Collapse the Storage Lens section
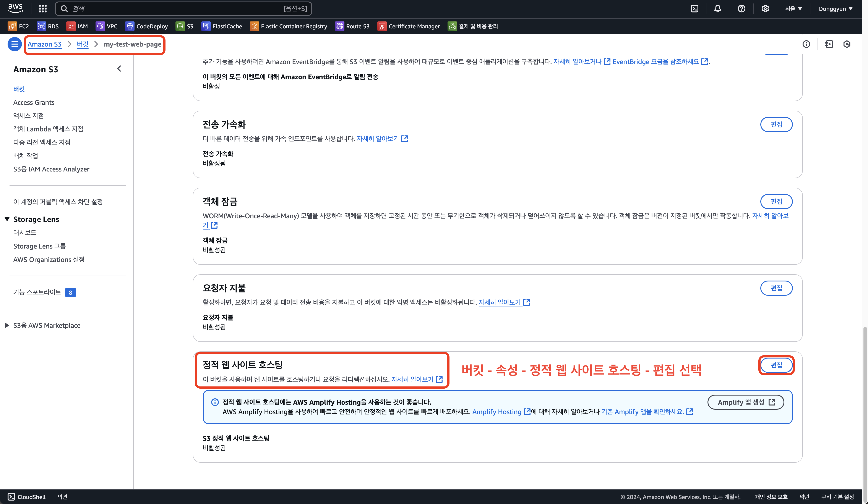868x504 pixels. point(7,219)
